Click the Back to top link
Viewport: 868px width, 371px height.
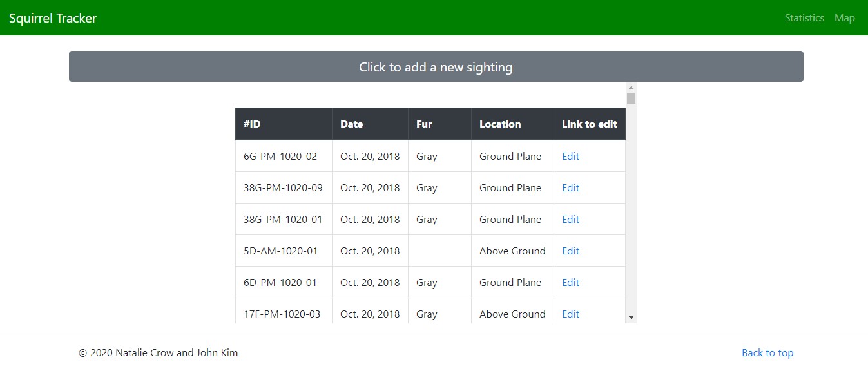click(x=767, y=353)
